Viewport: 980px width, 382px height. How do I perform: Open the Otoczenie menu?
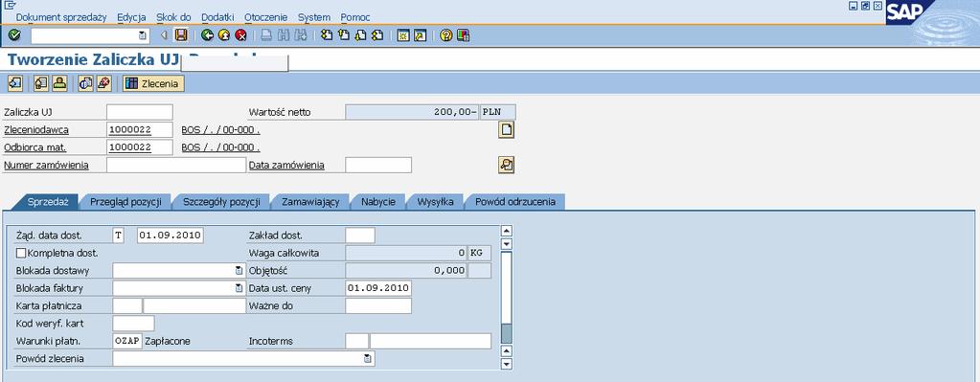(x=266, y=17)
